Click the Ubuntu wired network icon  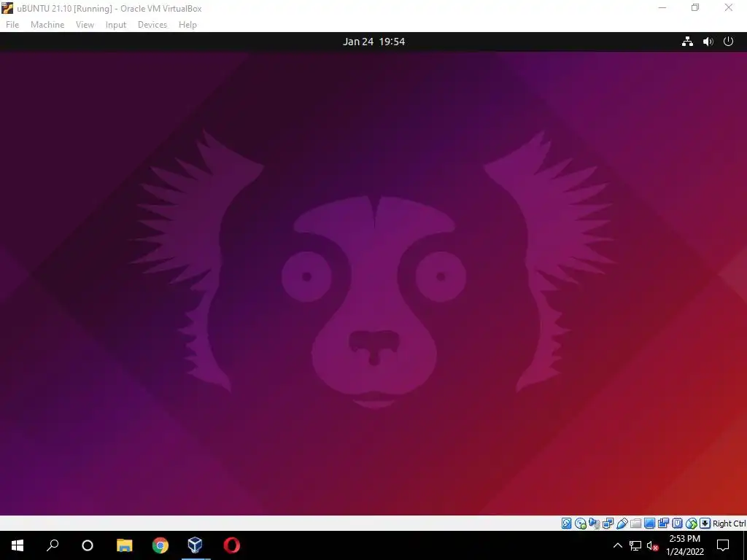[687, 42]
